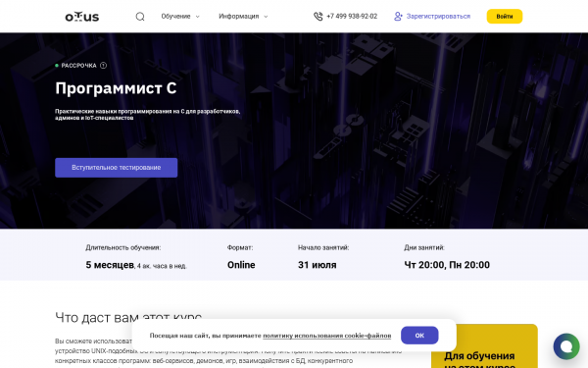This screenshot has height=368, width=588.
Task: Click the Что даст вам этот курс heading
Action: (x=128, y=317)
